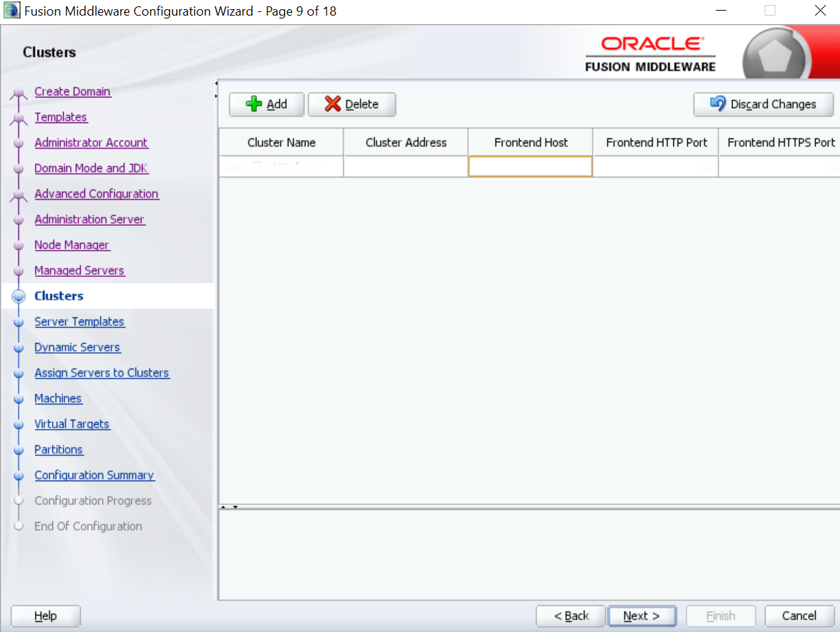The image size is (840, 632).
Task: Click the Discard Changes undo arrow icon
Action: coord(718,104)
